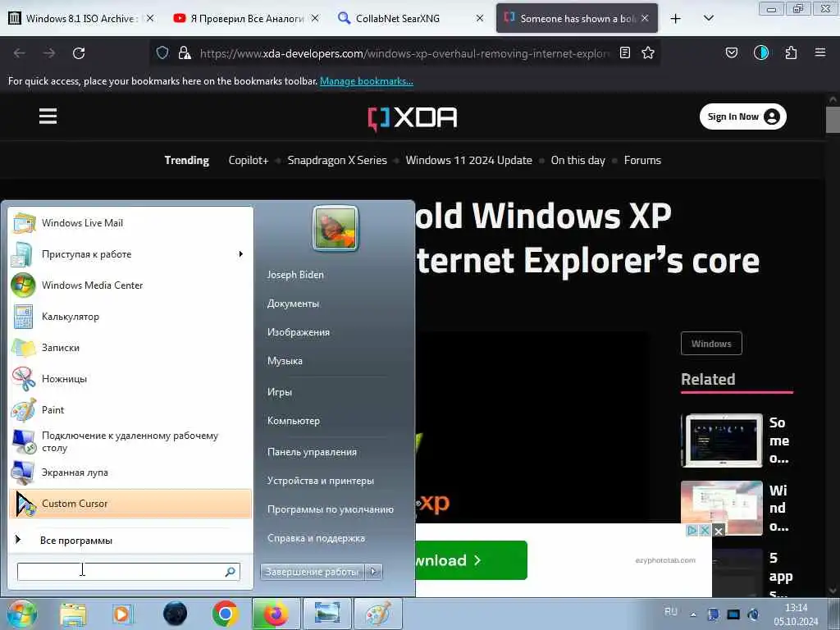
Task: Open Документы from the Start menu
Action: (x=293, y=304)
